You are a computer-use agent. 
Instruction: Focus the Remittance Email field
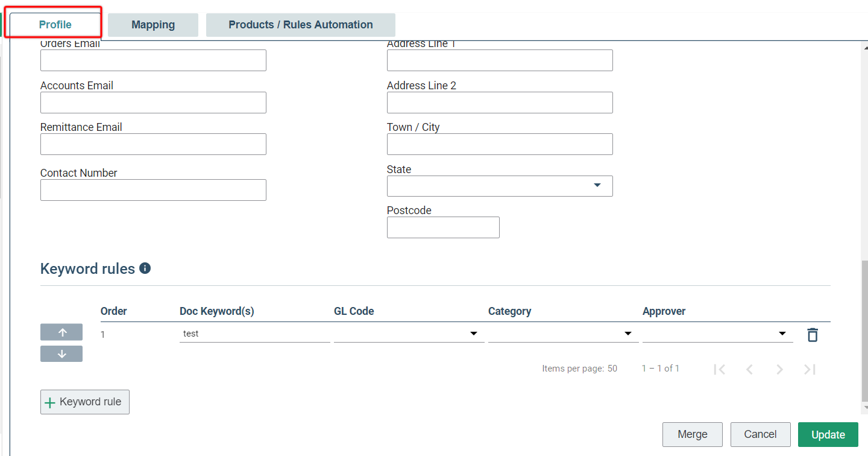(153, 144)
